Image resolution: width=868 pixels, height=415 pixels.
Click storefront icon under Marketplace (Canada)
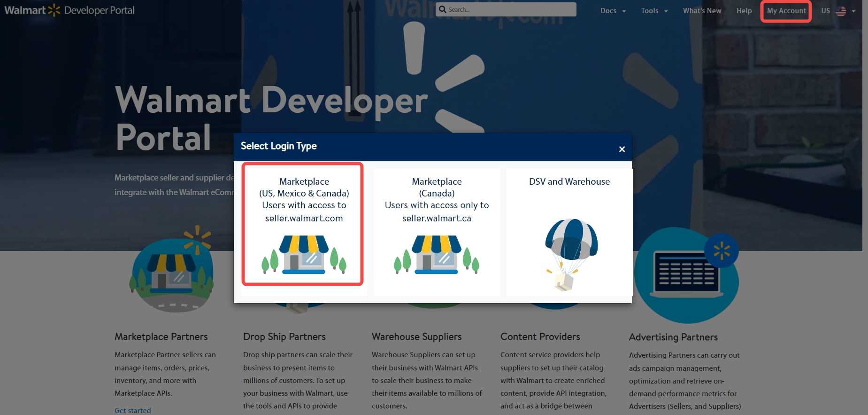point(437,254)
